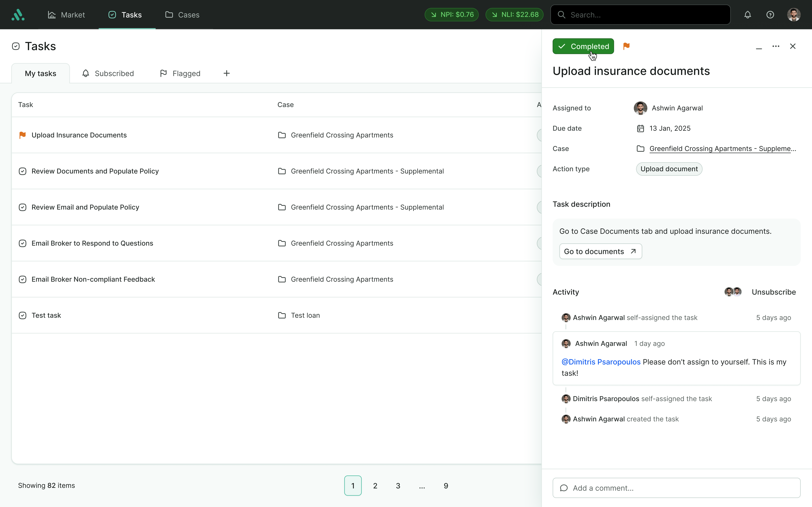Click the Go to documents button
812x507 pixels.
(600, 252)
